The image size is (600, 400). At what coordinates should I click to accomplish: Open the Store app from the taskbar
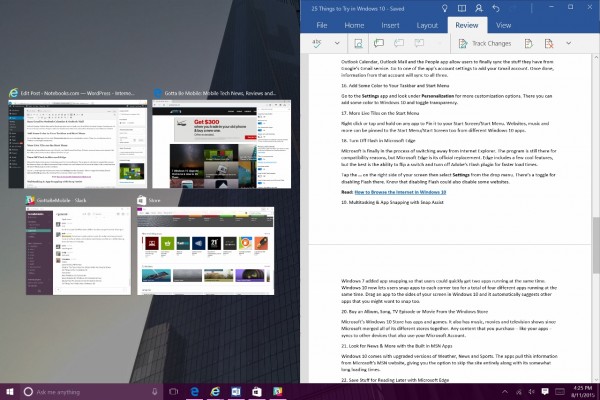pos(257,392)
